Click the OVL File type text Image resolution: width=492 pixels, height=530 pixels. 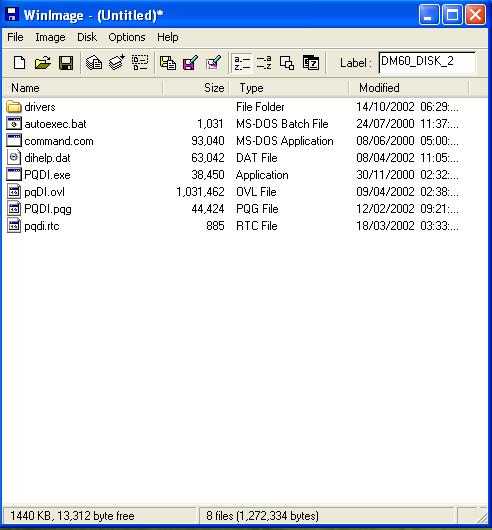(x=256, y=192)
